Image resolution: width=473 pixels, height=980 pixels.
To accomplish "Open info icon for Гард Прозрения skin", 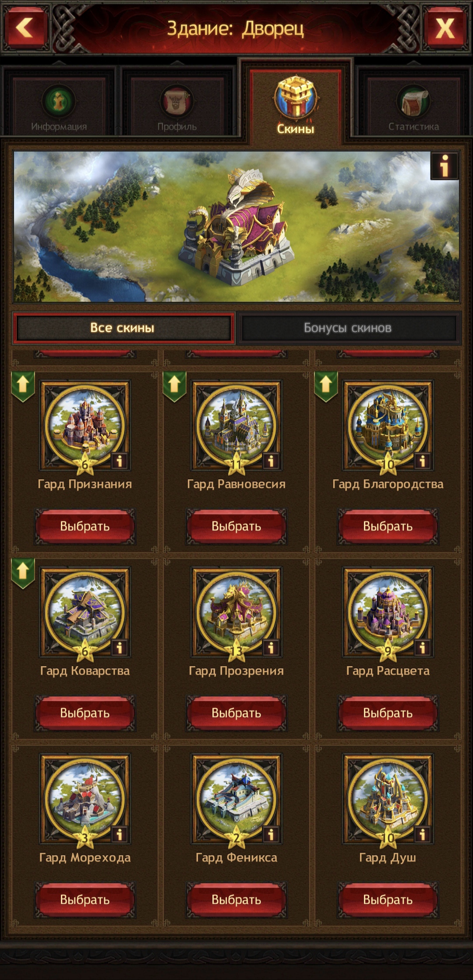I will [x=271, y=648].
